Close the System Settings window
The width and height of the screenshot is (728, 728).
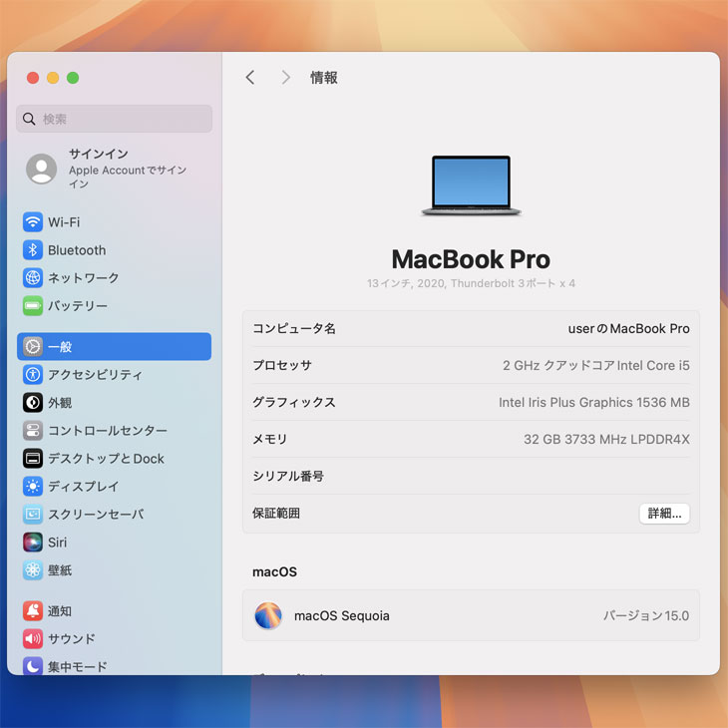(33, 78)
